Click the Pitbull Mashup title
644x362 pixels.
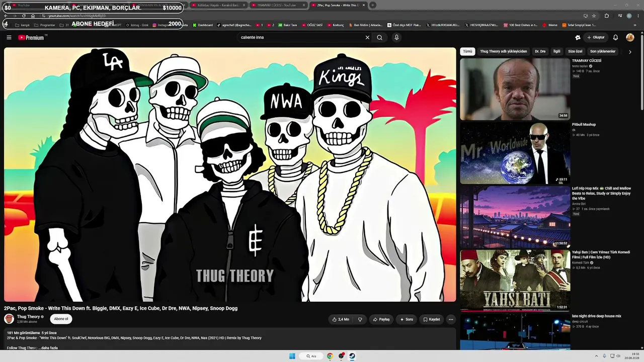coord(584,125)
